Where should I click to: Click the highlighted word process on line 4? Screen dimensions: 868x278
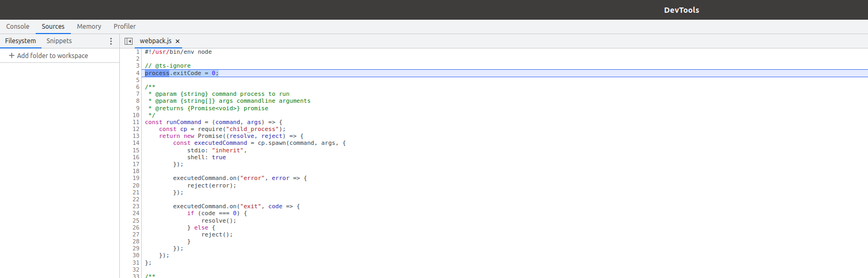click(x=157, y=73)
